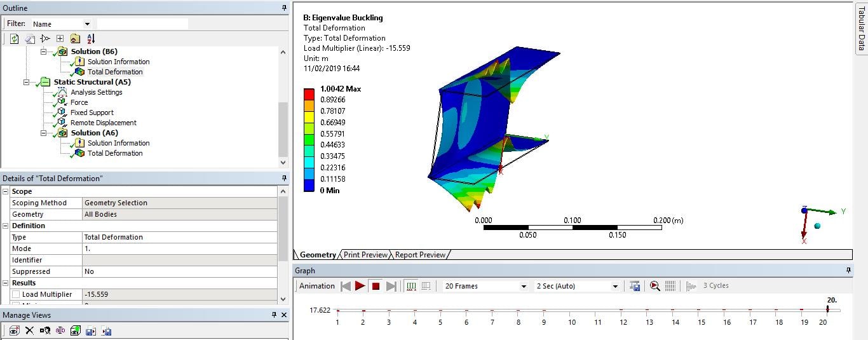868x340 pixels.
Task: Open the 2 Sec (Auto) duration dropdown
Action: point(578,286)
